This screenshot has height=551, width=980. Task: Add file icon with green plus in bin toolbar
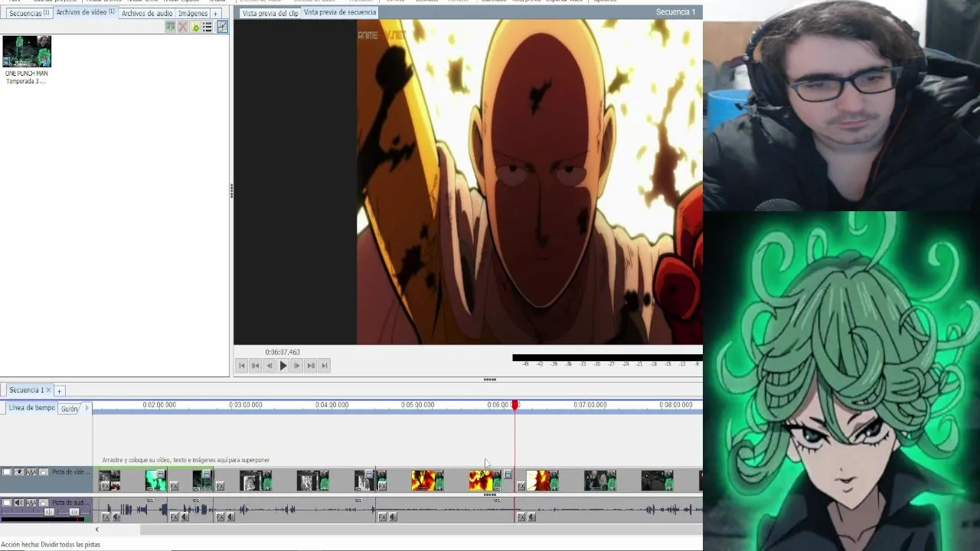[195, 27]
